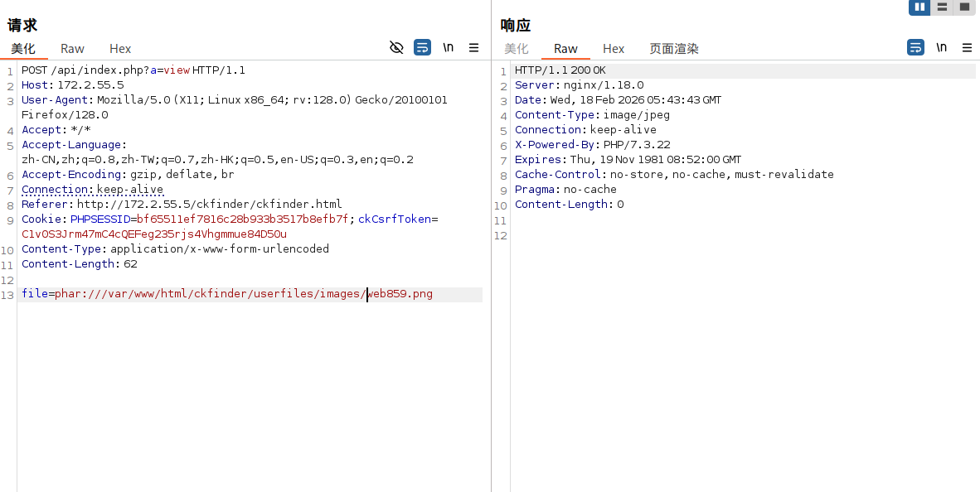Viewport: 980px width, 492px height.
Task: Click X-Powered-By: PHP/7.3.22 header
Action: (x=593, y=145)
